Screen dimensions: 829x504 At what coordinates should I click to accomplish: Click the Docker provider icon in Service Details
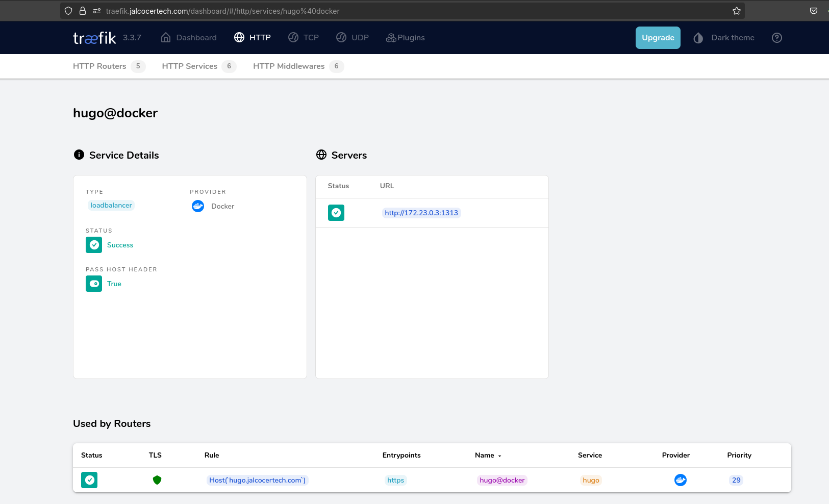(x=198, y=206)
